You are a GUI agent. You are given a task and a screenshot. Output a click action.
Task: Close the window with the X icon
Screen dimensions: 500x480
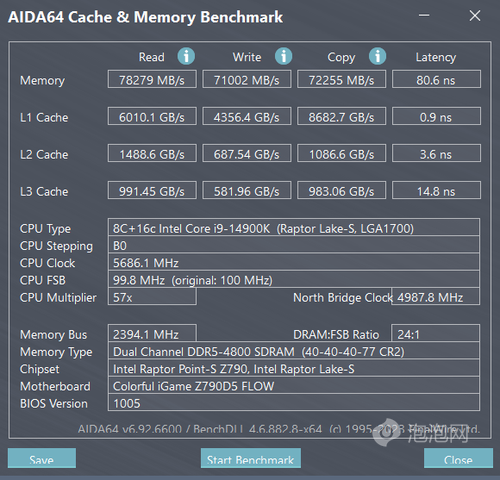pyautogui.click(x=475, y=15)
